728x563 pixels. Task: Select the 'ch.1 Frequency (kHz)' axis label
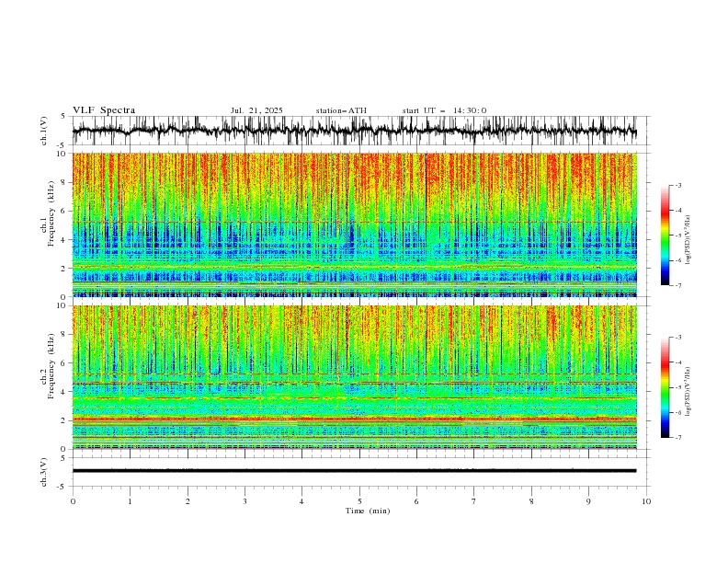(x=49, y=224)
